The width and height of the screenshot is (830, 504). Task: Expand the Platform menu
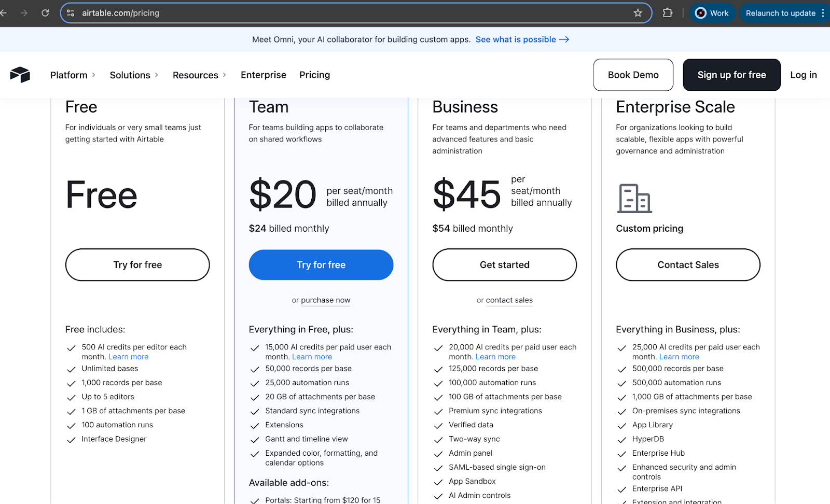(73, 75)
